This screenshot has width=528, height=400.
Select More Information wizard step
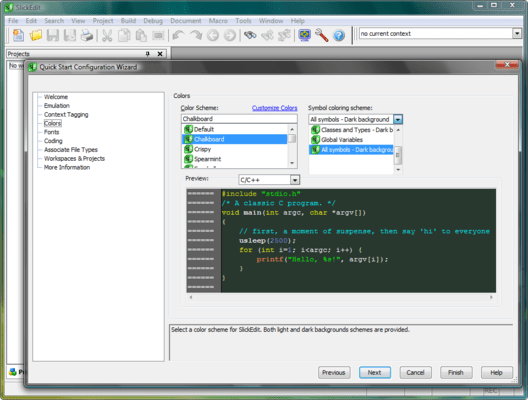(x=67, y=167)
